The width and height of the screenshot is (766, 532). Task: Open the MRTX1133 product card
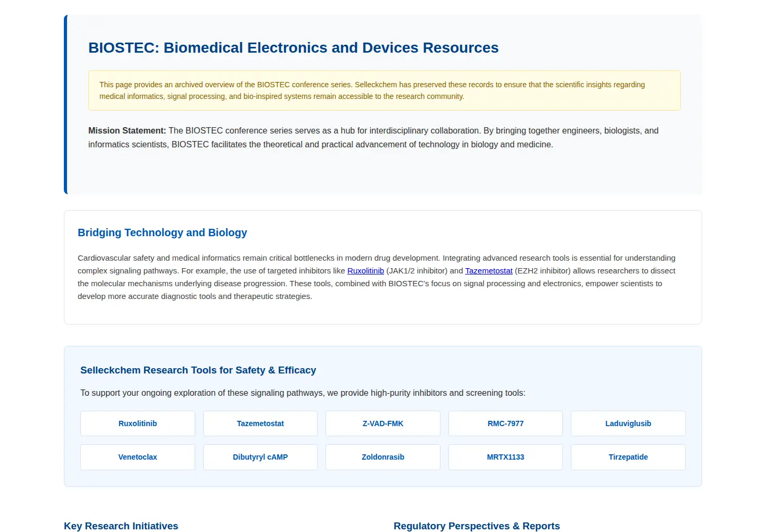(505, 457)
